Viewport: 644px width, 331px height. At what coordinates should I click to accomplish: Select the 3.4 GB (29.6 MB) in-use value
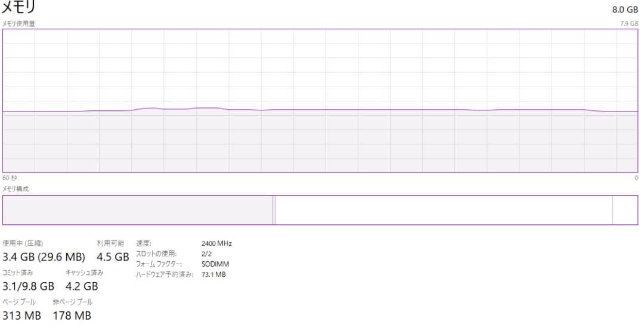point(44,257)
